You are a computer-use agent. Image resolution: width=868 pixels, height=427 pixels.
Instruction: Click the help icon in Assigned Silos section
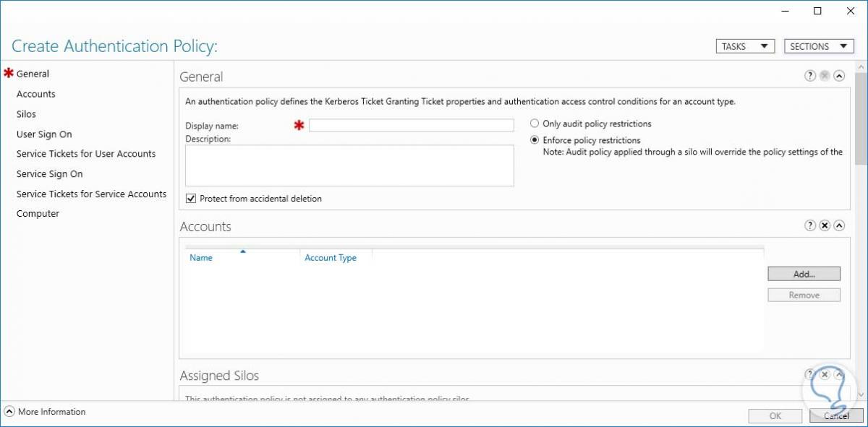pyautogui.click(x=810, y=375)
